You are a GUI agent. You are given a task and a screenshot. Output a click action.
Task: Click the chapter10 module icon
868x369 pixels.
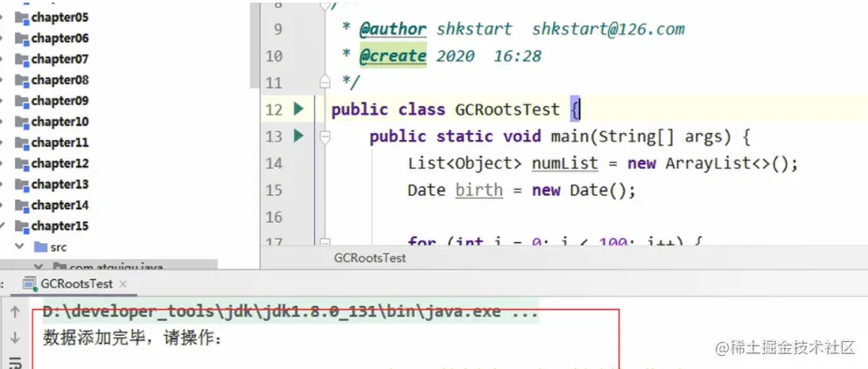(x=22, y=122)
